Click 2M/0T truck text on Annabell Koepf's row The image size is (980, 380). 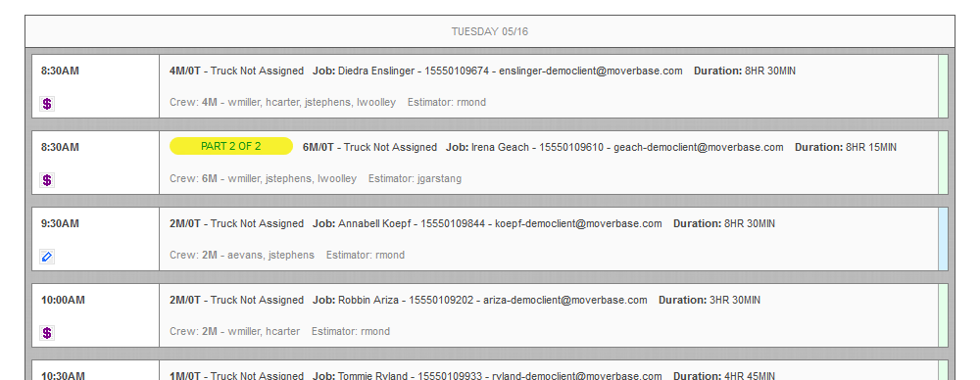tap(236, 223)
